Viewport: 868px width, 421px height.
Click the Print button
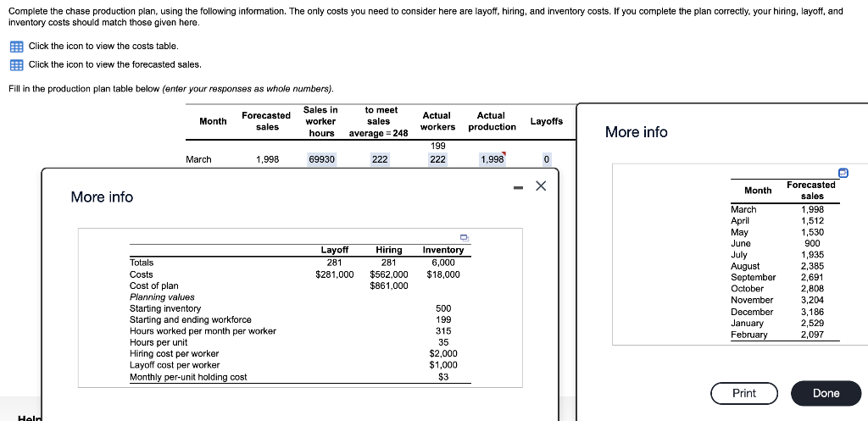pos(744,393)
